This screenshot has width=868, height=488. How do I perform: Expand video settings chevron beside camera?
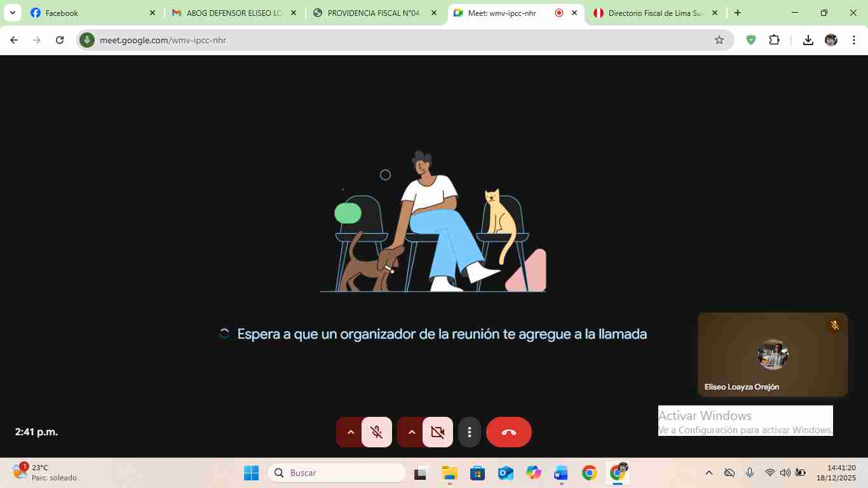411,432
